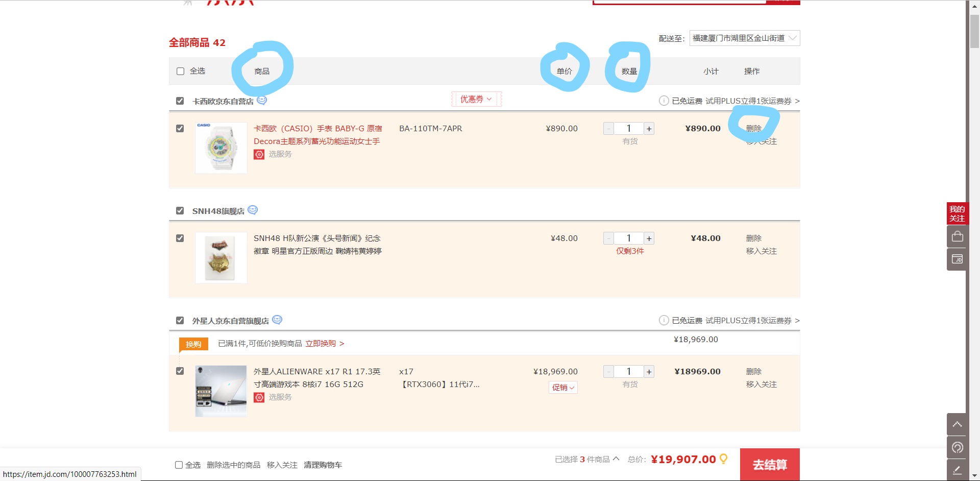This screenshot has height=481, width=980.
Task: Open SNH48 纪念徽章 product title link
Action: (317, 245)
